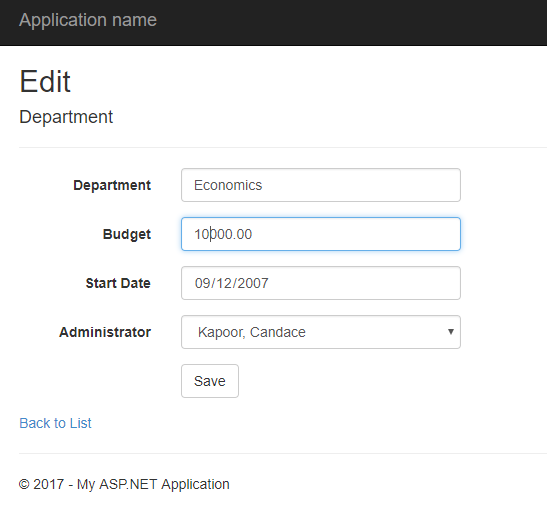This screenshot has height=505, width=547.
Task: Click the bold Department field label
Action: click(112, 185)
